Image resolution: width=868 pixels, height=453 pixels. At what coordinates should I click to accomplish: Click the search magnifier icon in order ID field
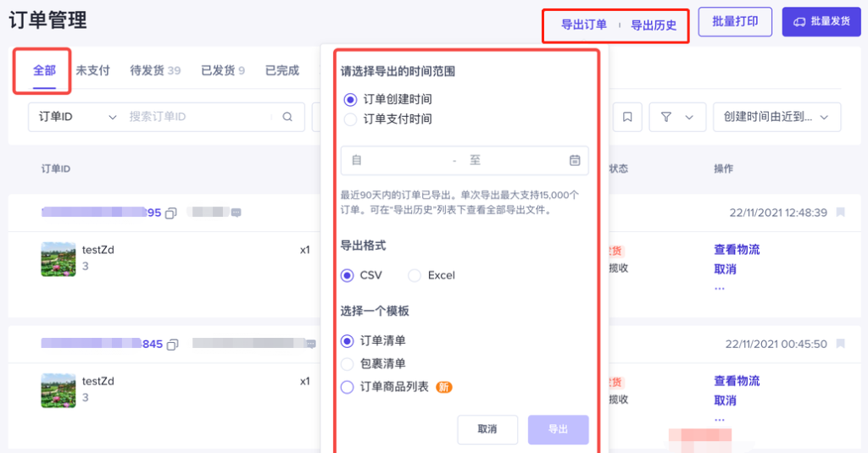coord(287,117)
